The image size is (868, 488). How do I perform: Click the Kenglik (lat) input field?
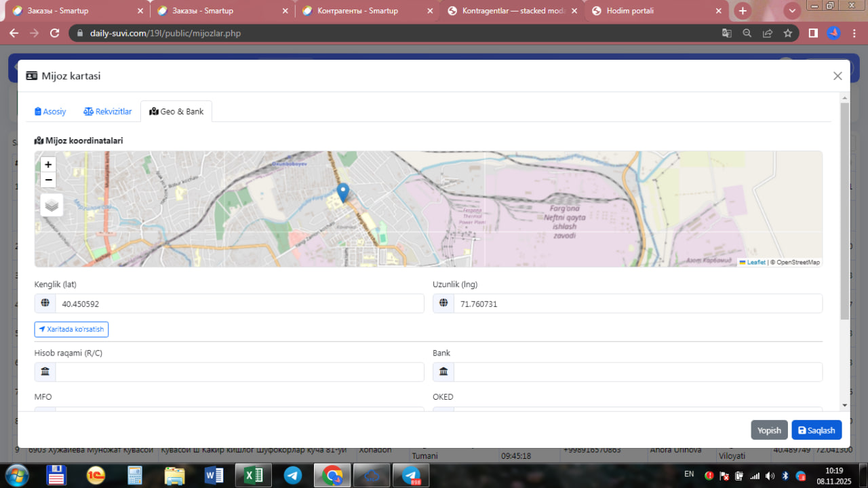pos(239,304)
